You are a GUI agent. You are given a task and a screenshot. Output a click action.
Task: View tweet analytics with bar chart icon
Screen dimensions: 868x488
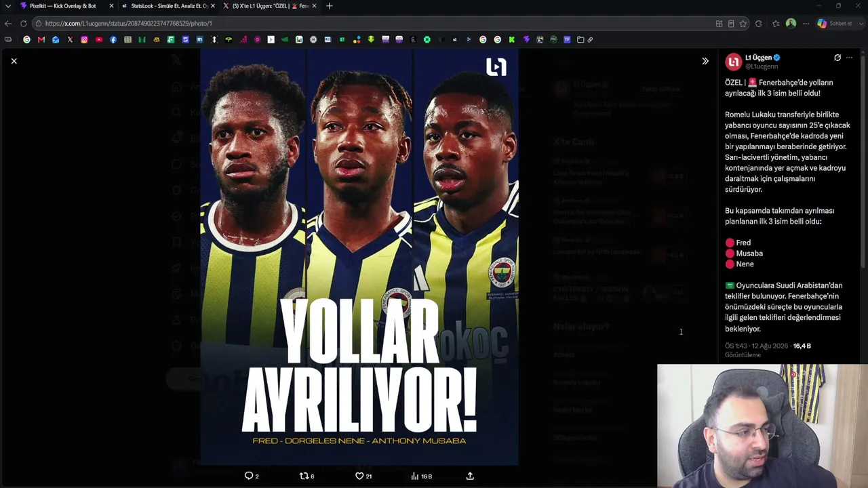point(414,476)
